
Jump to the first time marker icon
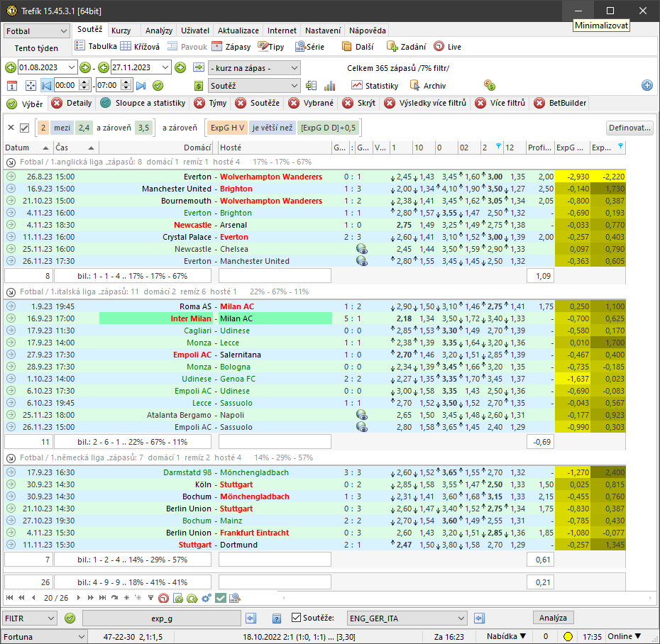[x=46, y=86]
